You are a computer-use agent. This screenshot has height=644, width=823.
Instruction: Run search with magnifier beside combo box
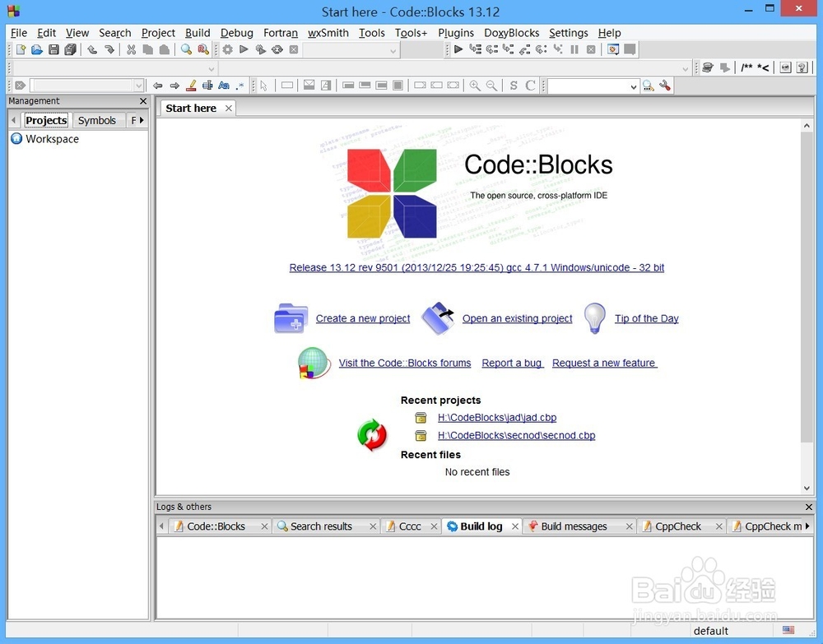[x=649, y=86]
